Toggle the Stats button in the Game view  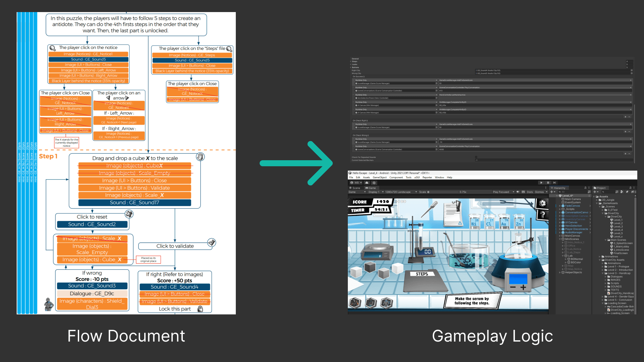click(x=530, y=192)
